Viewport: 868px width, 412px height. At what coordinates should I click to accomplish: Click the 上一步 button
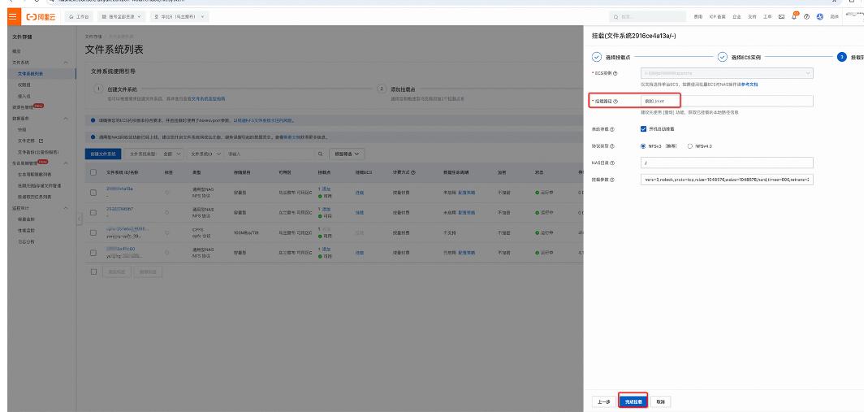(604, 402)
